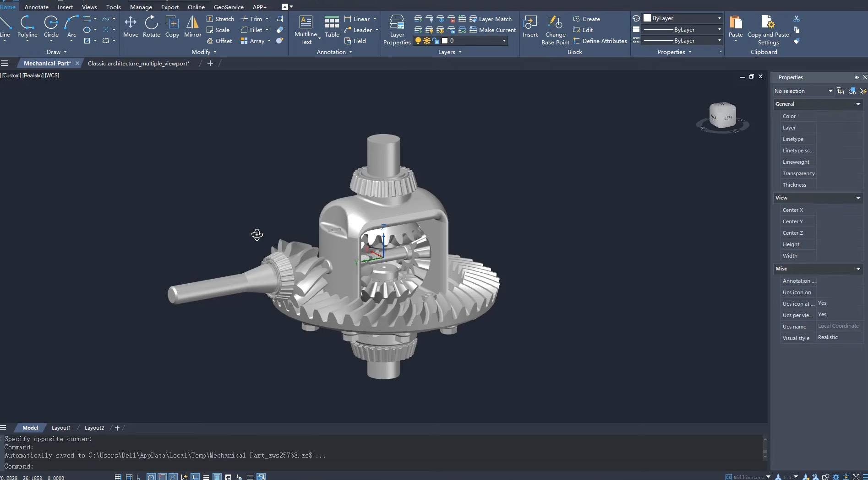Screen dimensions: 868x480
Task: Expand the Draw panel flyout
Action: click(x=57, y=52)
